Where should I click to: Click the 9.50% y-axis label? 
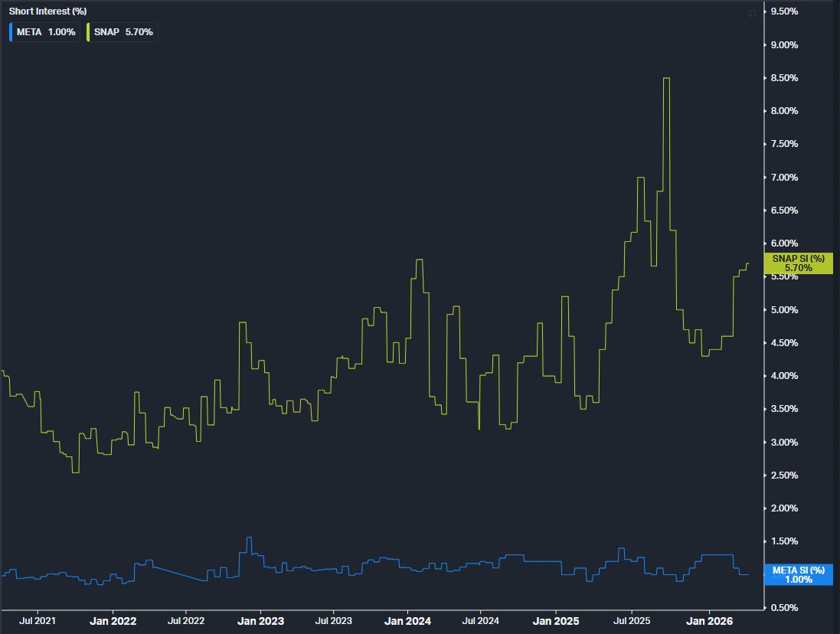click(784, 11)
